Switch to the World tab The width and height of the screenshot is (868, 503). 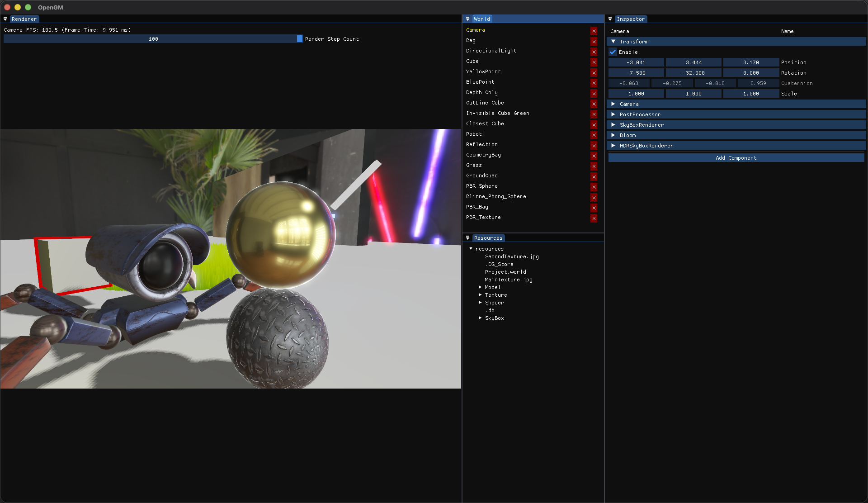click(481, 19)
